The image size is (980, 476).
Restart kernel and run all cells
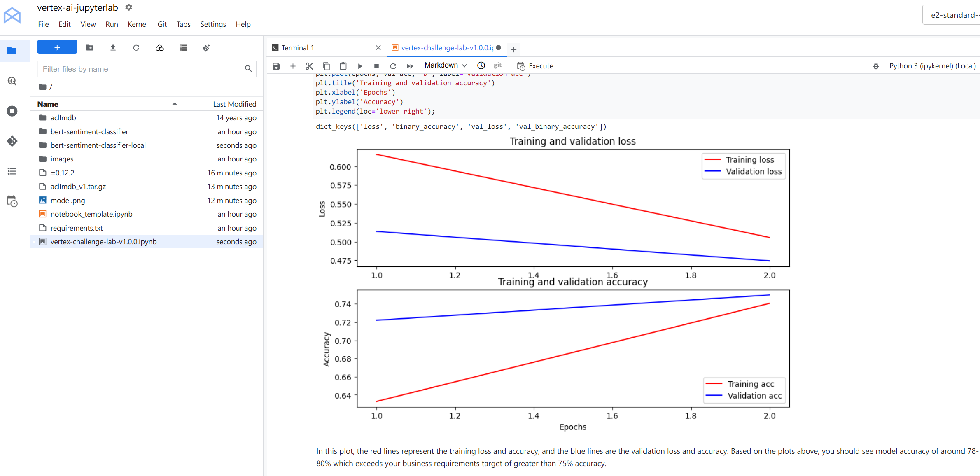[x=410, y=66]
